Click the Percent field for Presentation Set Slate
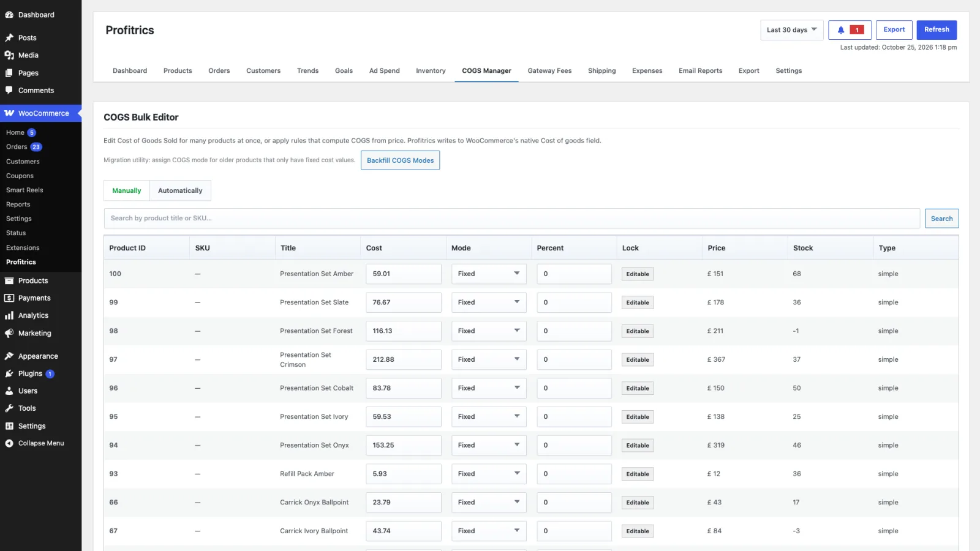Image resolution: width=980 pixels, height=551 pixels. tap(574, 302)
